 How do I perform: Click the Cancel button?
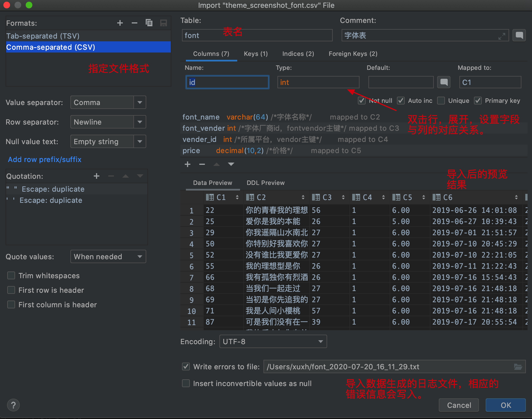(459, 405)
